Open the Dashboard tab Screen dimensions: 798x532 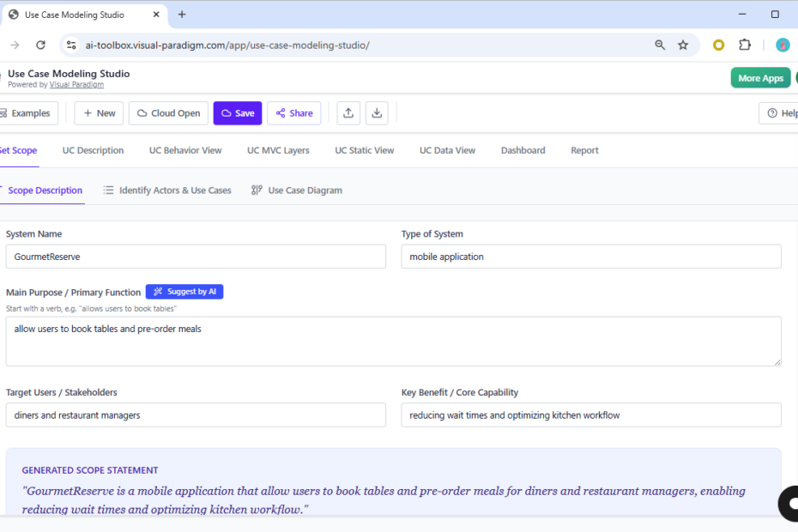tap(523, 149)
